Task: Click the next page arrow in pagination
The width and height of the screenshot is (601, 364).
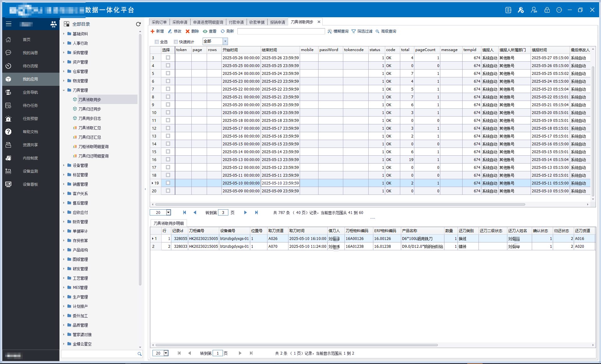Action: point(245,212)
